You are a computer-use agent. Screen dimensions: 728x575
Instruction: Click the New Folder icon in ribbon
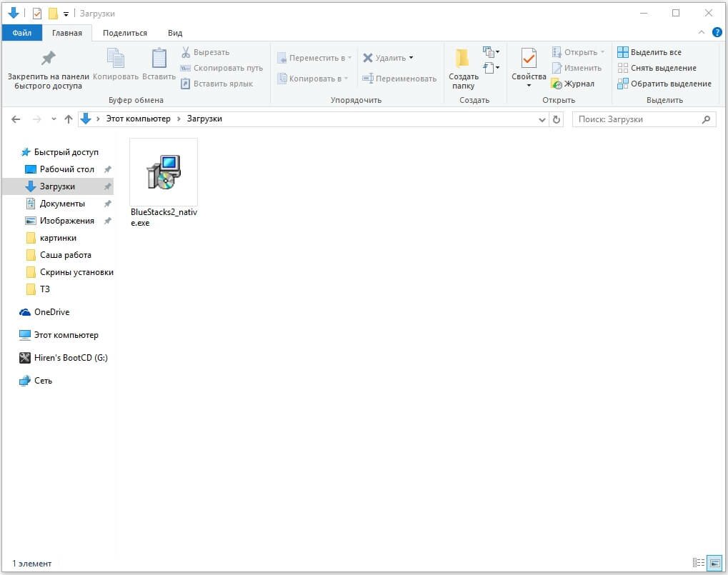[463, 59]
